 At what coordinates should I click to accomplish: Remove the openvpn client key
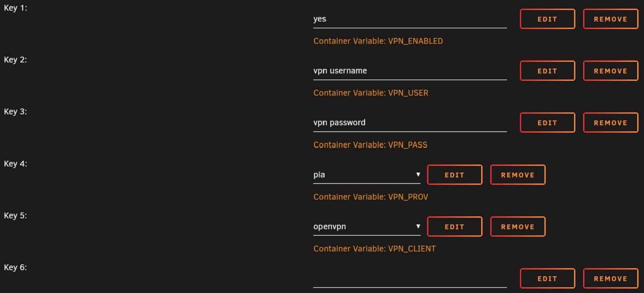[x=517, y=226]
